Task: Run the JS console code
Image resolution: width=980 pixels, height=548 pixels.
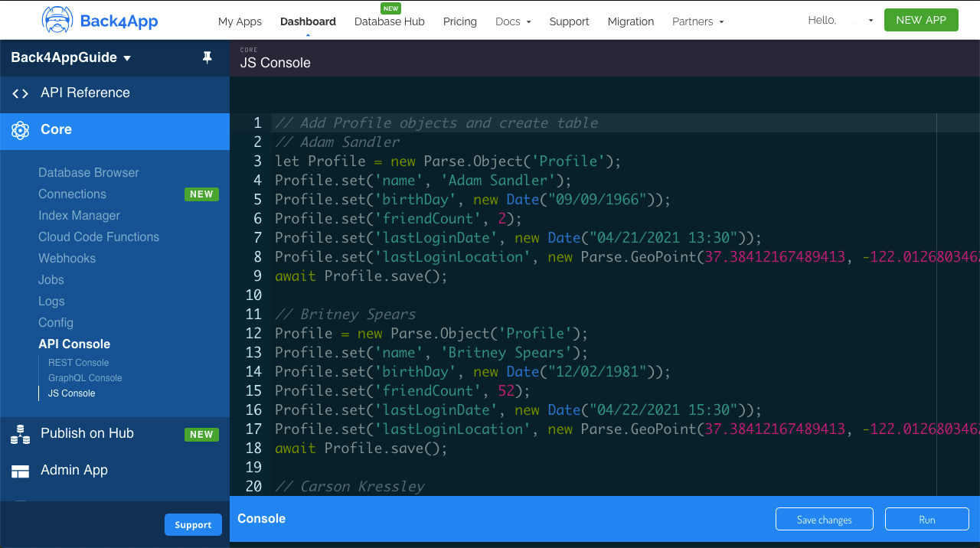Action: [927, 520]
